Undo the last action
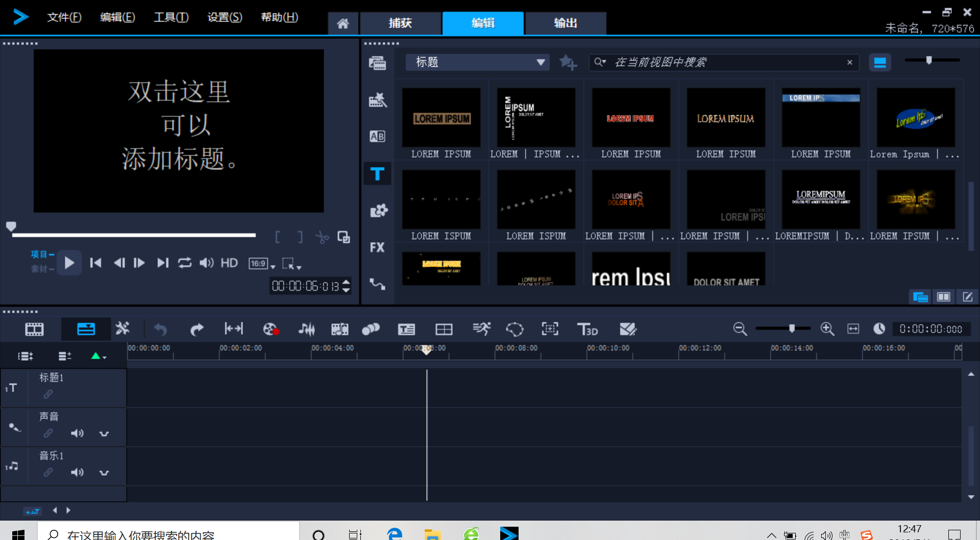This screenshot has height=540, width=980. [x=160, y=330]
